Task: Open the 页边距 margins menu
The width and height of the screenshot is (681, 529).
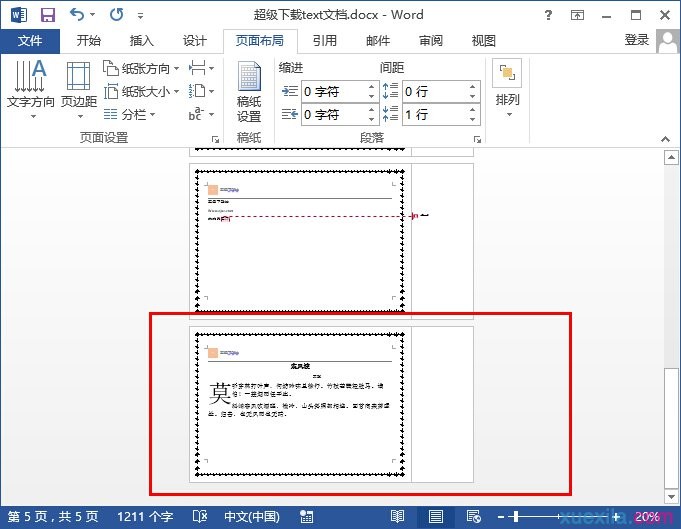Action: tap(79, 89)
